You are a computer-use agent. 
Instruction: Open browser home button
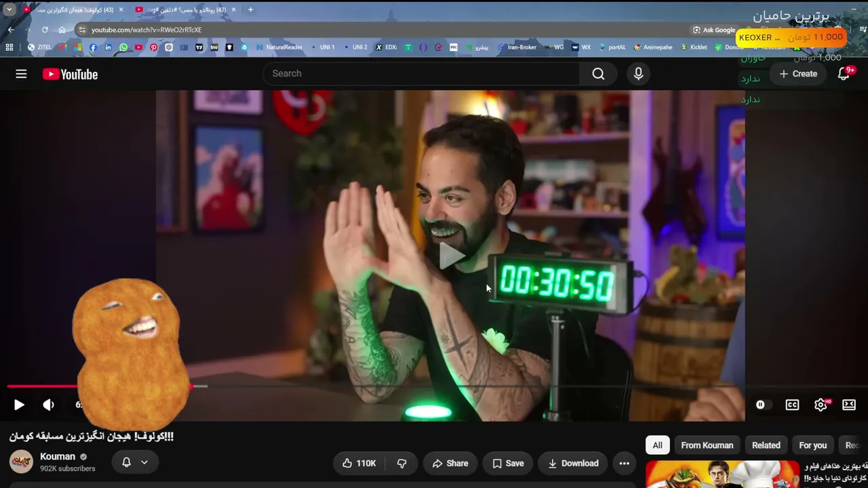(x=62, y=30)
